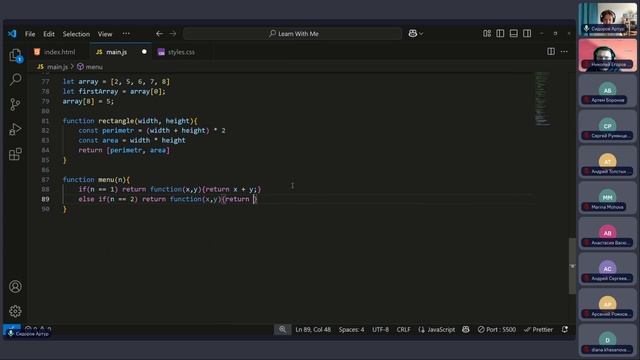Select the Артем Воронов participant tile
The width and height of the screenshot is (640, 360).
click(607, 91)
